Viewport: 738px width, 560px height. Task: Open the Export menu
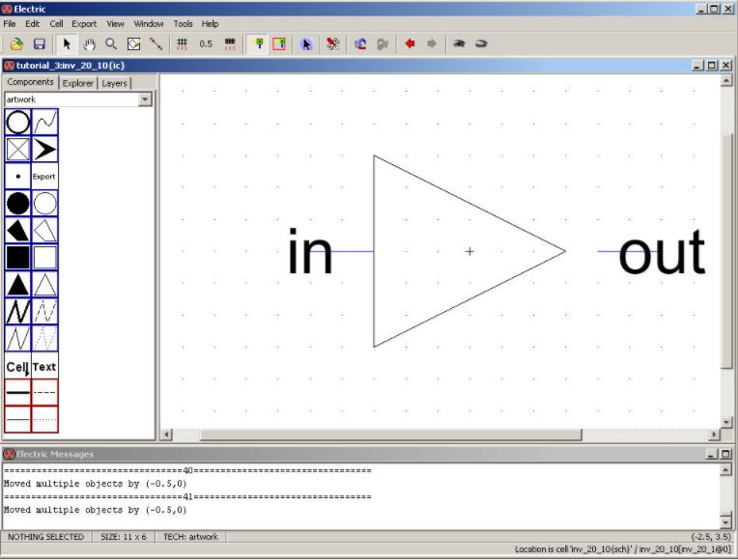tap(84, 23)
